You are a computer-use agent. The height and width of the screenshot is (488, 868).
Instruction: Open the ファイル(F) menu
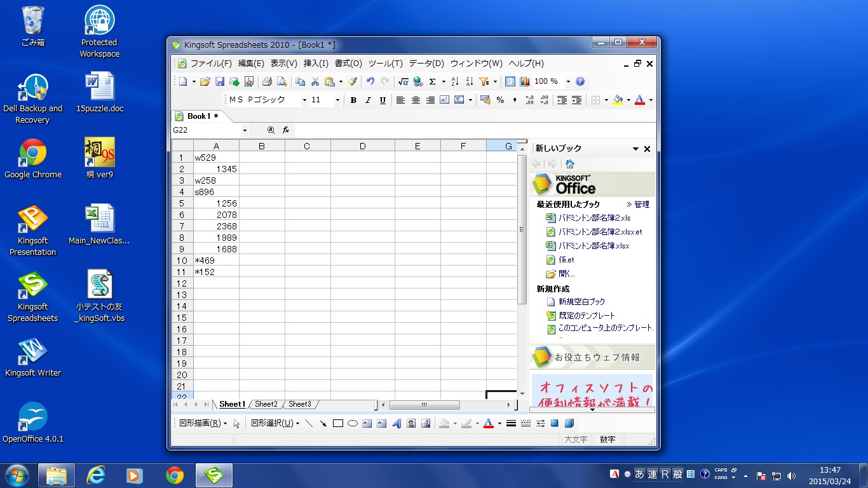pyautogui.click(x=211, y=64)
